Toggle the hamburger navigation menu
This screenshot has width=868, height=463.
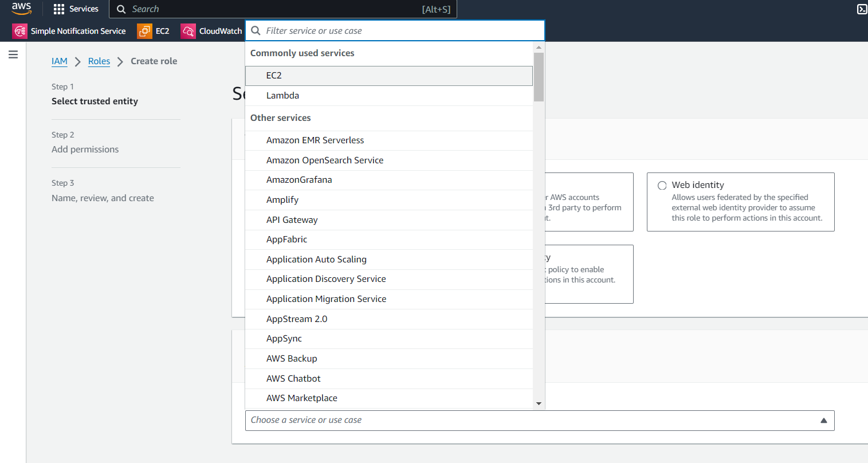click(x=13, y=54)
